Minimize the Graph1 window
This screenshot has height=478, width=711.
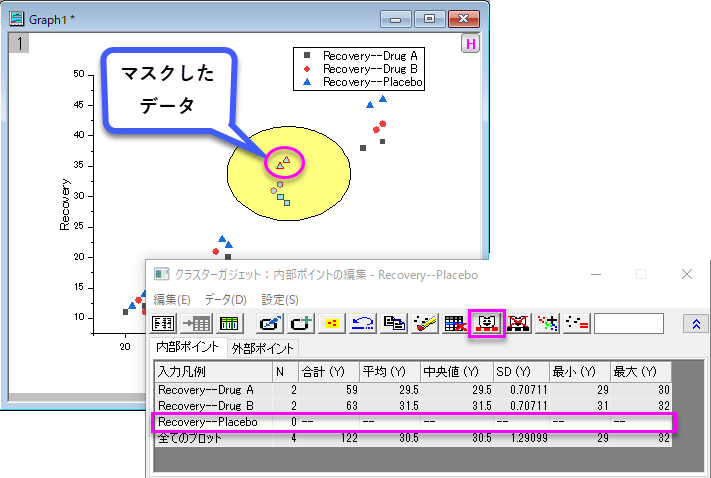coord(396,20)
